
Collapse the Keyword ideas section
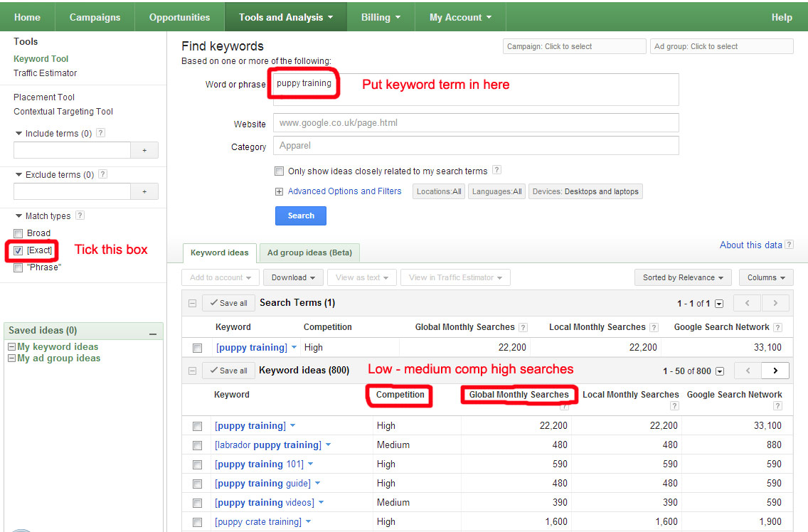point(192,371)
